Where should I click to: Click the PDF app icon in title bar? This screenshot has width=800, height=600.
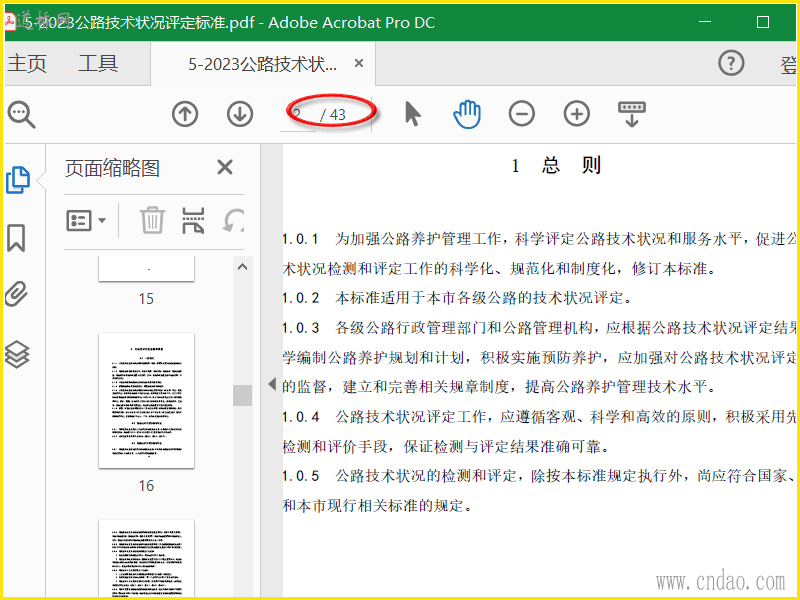click(10, 22)
